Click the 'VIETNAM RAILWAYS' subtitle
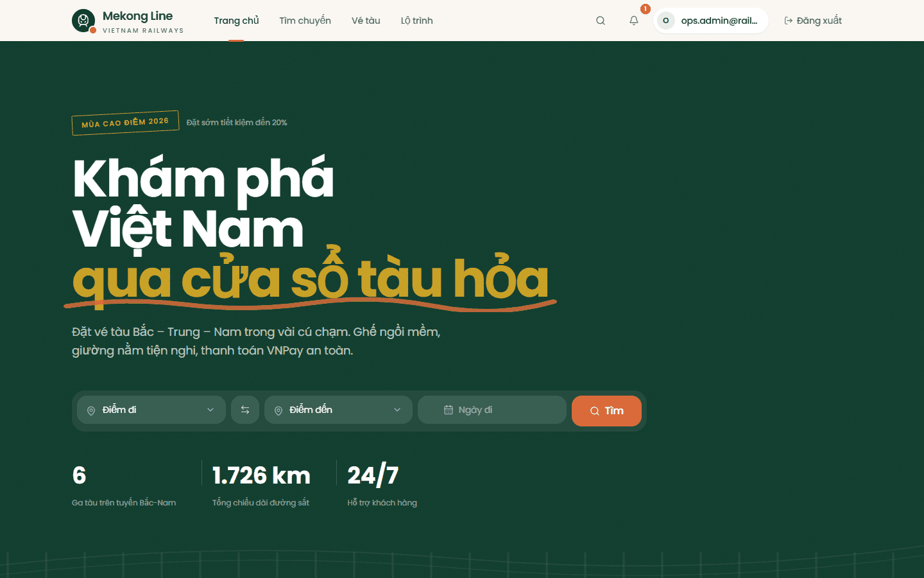Screen dimensions: 924x578 coord(143,30)
